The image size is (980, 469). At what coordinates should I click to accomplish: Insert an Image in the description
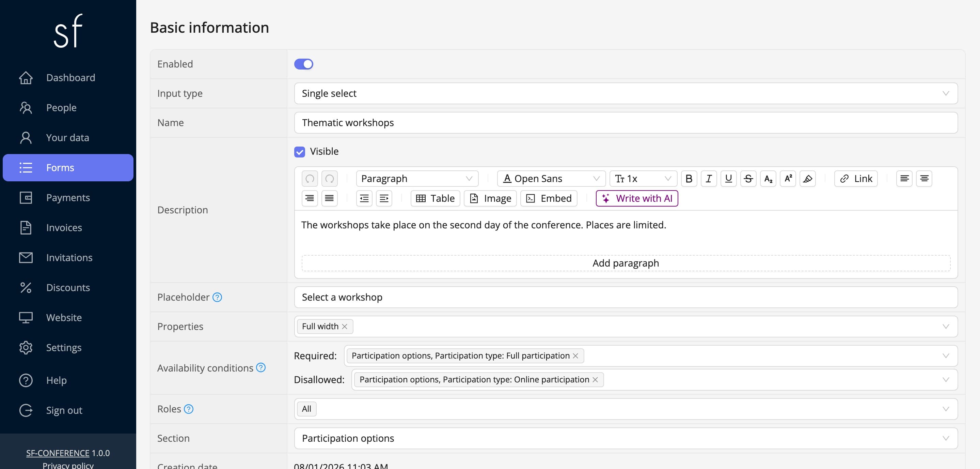490,198
